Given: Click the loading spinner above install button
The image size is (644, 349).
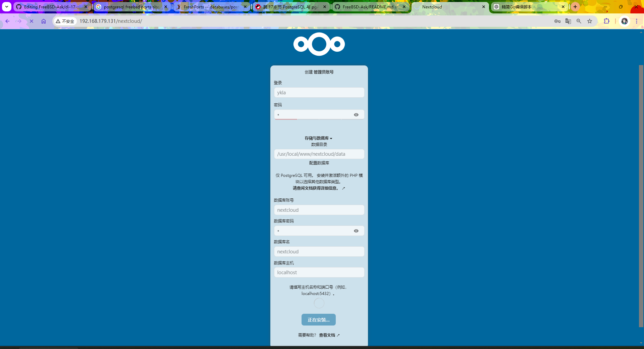Looking at the screenshot, I should [319, 303].
